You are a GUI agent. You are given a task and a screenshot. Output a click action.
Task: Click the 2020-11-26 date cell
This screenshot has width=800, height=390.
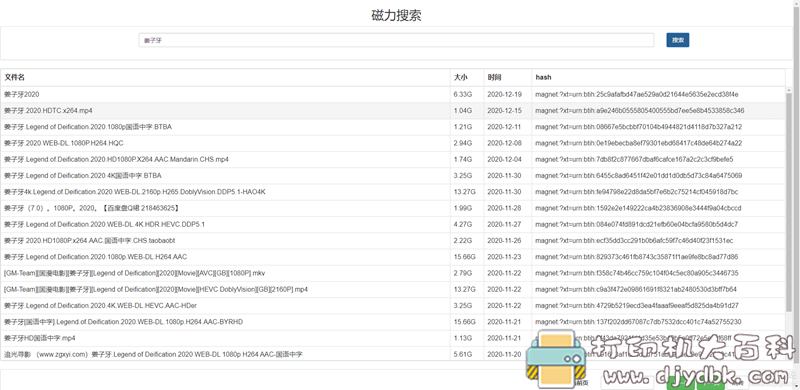pyautogui.click(x=504, y=240)
